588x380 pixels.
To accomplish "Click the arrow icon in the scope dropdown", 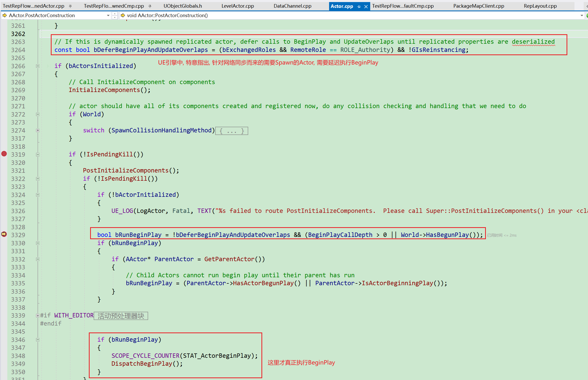I will click(x=5, y=15).
